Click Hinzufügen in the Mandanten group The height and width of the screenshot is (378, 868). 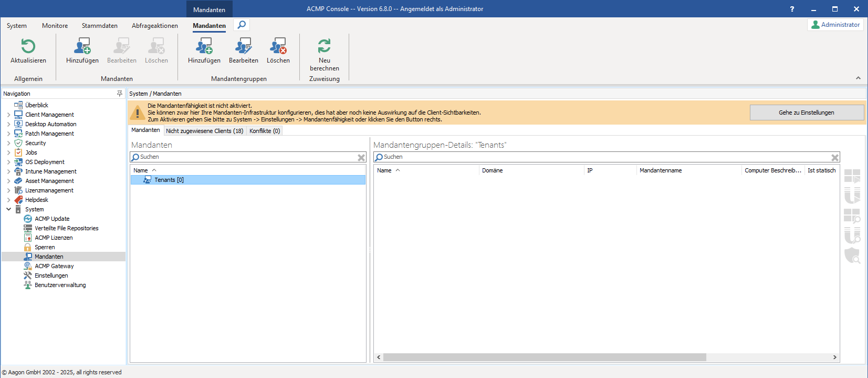[x=82, y=47]
